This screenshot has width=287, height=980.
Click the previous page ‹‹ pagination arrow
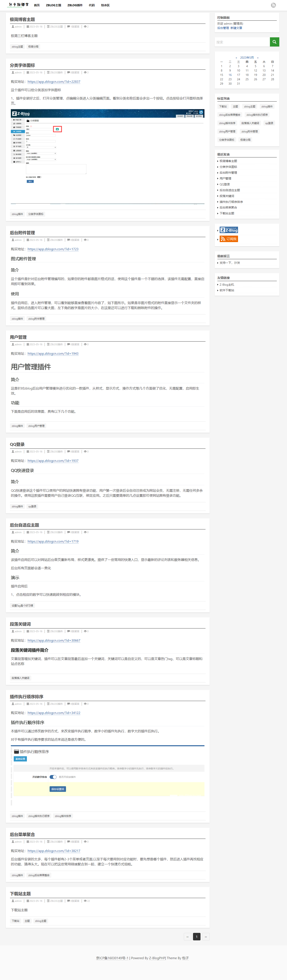tap(187, 937)
